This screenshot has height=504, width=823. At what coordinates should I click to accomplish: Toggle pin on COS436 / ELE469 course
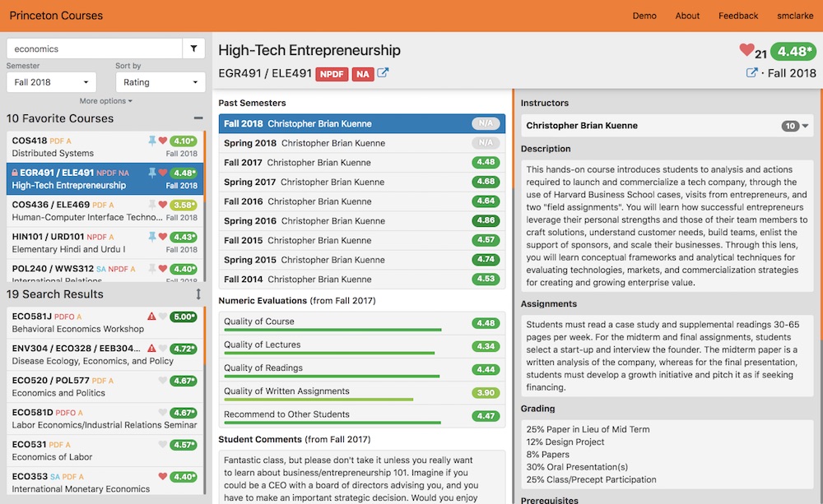[151, 205]
